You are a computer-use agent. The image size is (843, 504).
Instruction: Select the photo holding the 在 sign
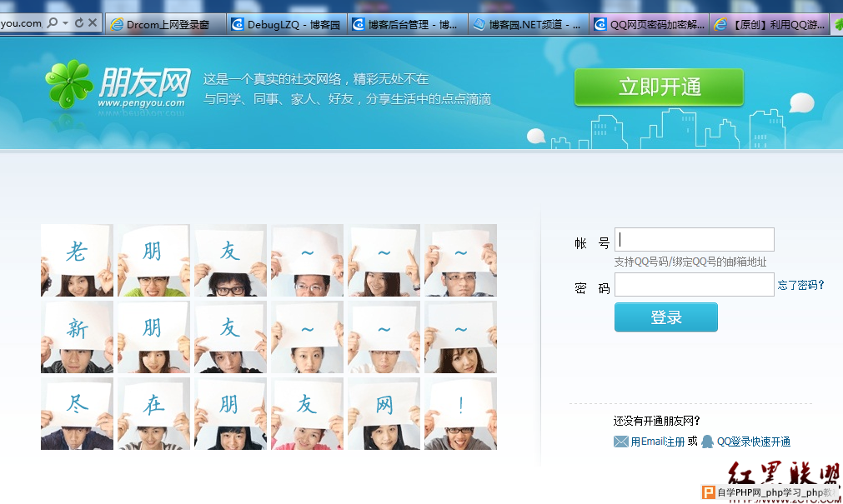[153, 414]
